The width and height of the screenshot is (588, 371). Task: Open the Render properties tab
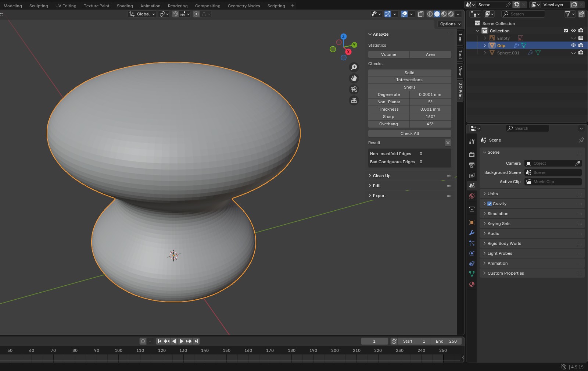472,155
